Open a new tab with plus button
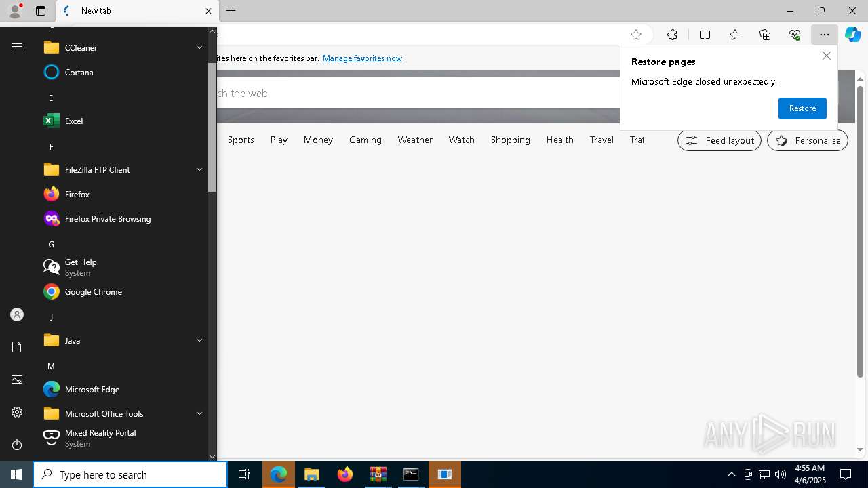This screenshot has height=488, width=868. pyautogui.click(x=231, y=11)
